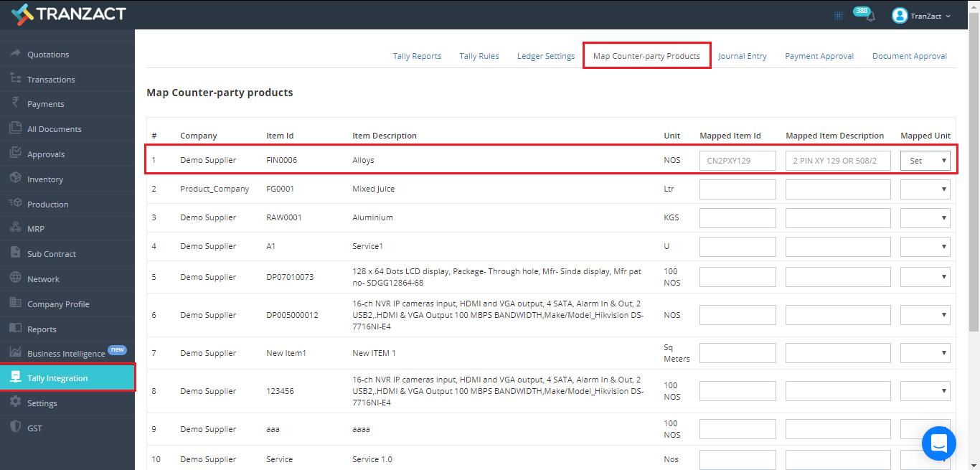980x470 pixels.
Task: Click the Mapped Unit column header
Action: click(925, 136)
